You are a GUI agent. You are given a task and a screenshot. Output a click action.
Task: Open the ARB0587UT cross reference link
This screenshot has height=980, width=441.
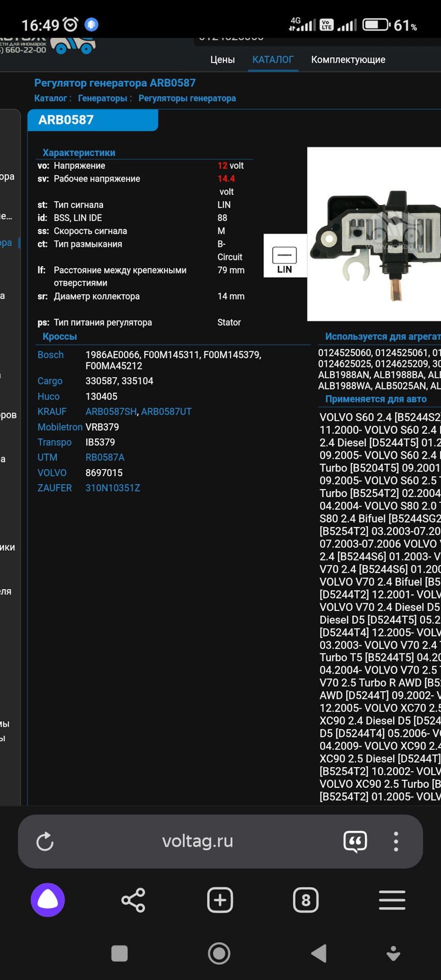point(166,411)
